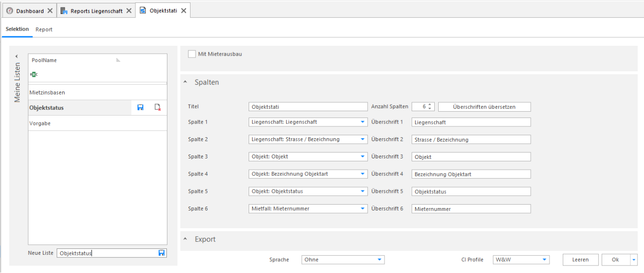
Task: Close the Dashboard tab
Action: tap(50, 11)
